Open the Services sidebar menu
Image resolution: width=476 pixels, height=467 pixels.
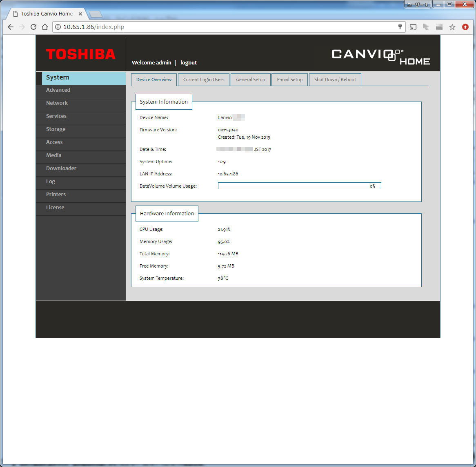click(81, 117)
